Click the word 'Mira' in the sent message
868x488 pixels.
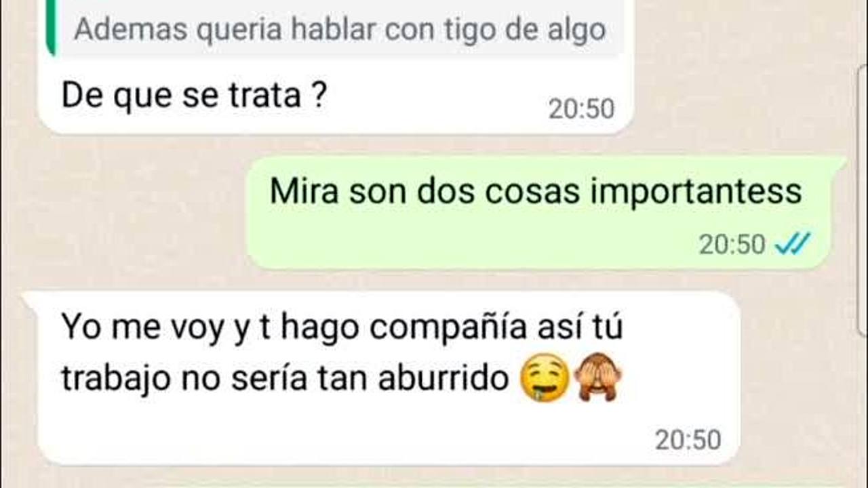point(304,192)
